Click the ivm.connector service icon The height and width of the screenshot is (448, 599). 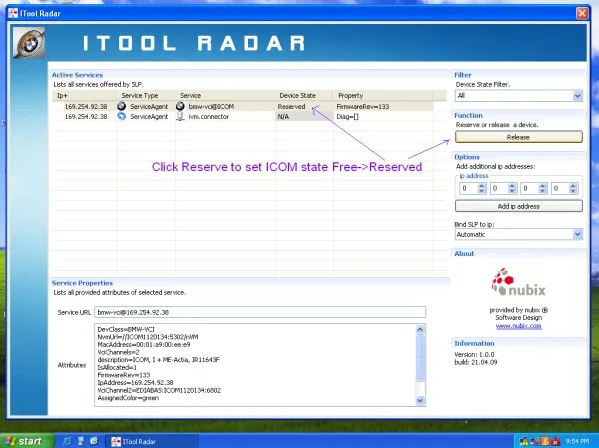[180, 116]
